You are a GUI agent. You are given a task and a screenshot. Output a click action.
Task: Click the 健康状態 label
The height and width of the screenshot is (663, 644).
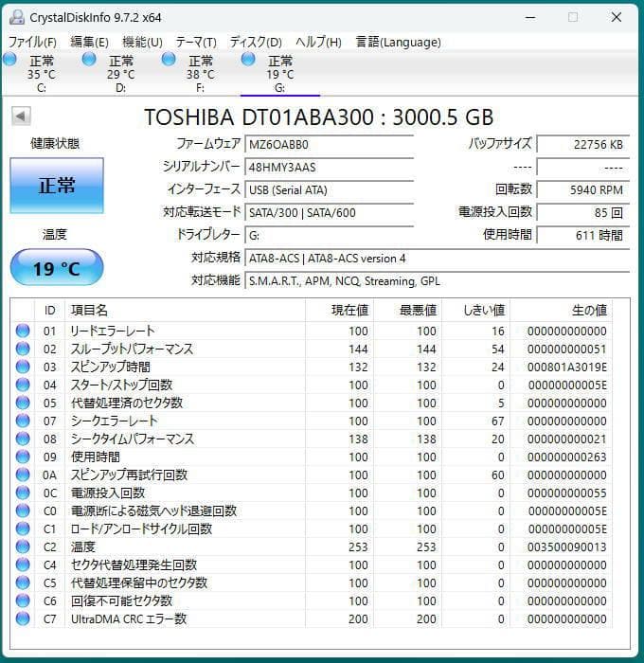pyautogui.click(x=55, y=143)
